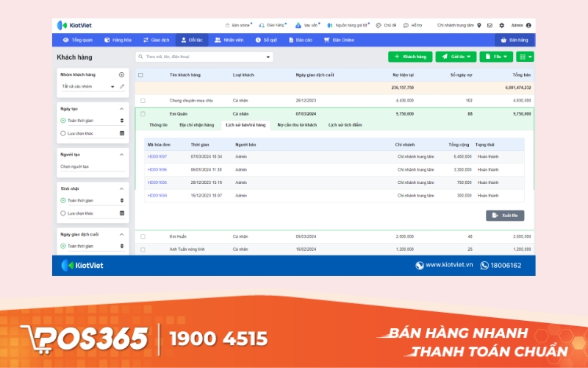Switch to Lịch sử bán/trả hàng tab
The height and width of the screenshot is (368, 588).
245,125
